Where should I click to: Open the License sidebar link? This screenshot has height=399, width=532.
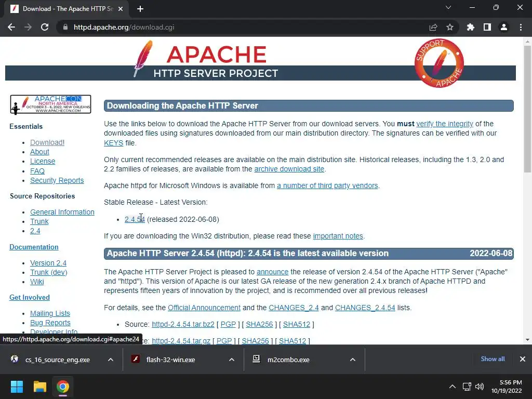[x=43, y=161]
